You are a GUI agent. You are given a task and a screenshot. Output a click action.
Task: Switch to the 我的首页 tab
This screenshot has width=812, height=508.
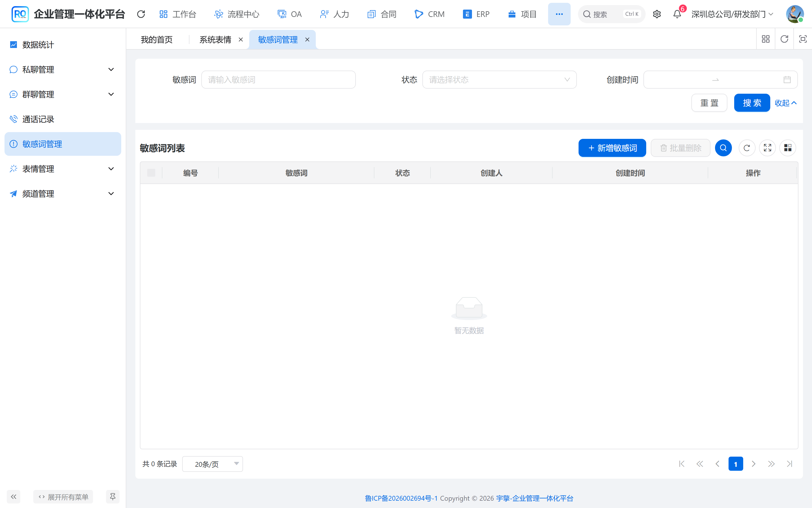[x=157, y=40]
